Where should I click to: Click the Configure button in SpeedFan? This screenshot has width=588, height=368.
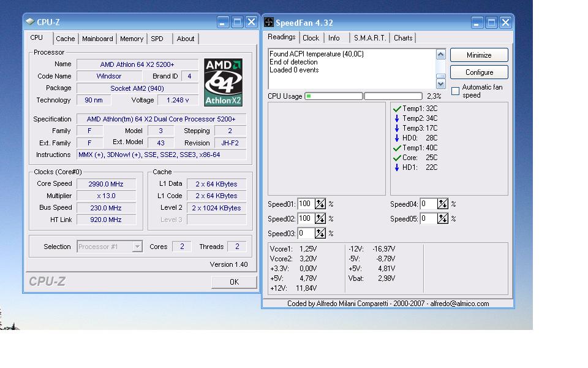(479, 72)
